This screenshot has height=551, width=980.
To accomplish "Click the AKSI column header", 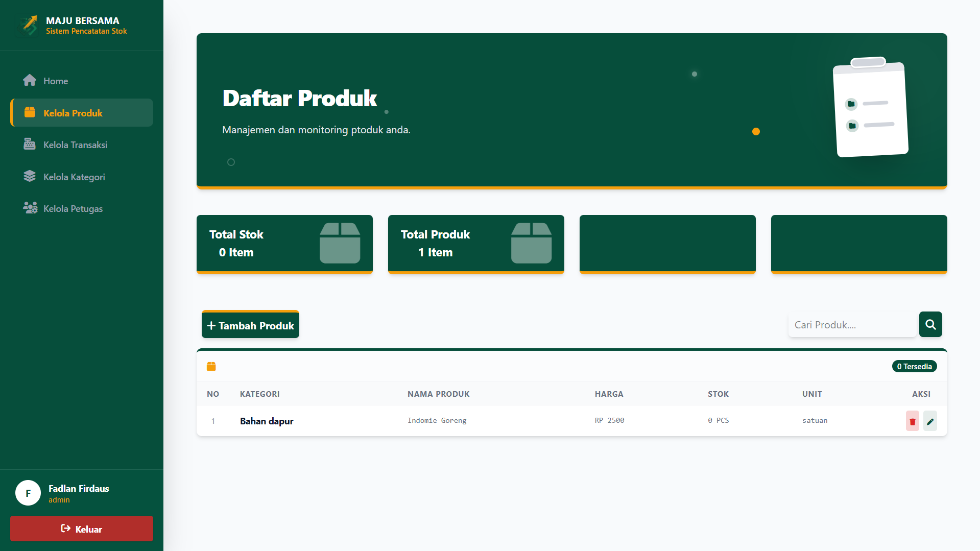I will [x=921, y=394].
